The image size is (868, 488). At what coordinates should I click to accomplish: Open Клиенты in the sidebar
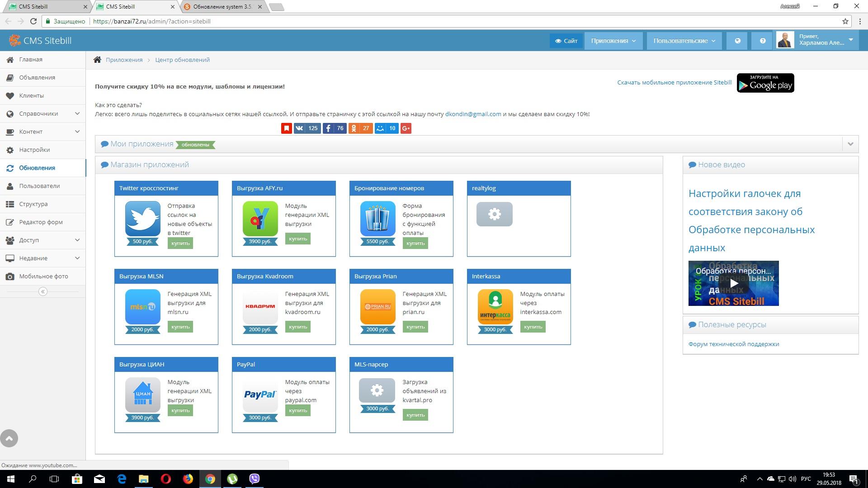coord(43,95)
